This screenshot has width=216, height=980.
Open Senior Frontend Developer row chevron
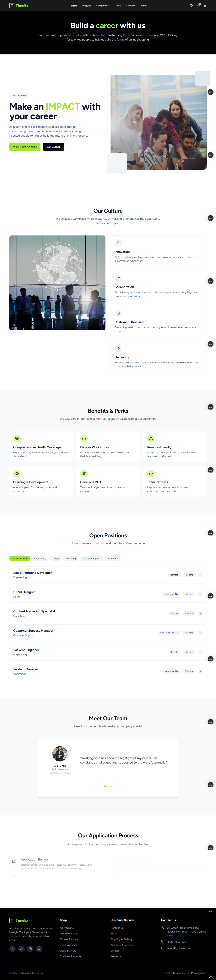coord(200,575)
